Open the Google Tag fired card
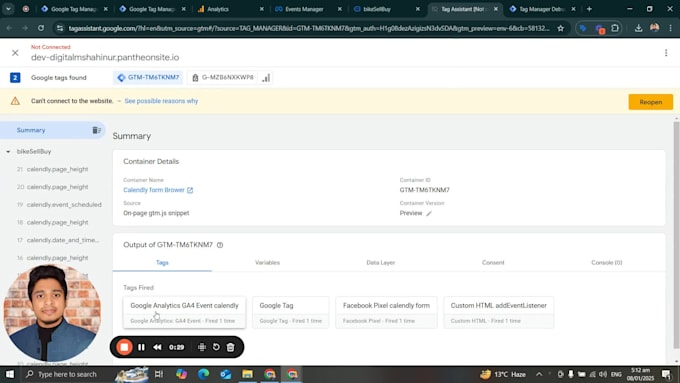 tap(291, 312)
